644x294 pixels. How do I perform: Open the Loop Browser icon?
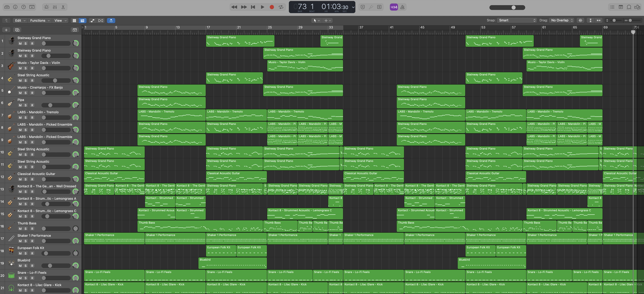[x=629, y=7]
